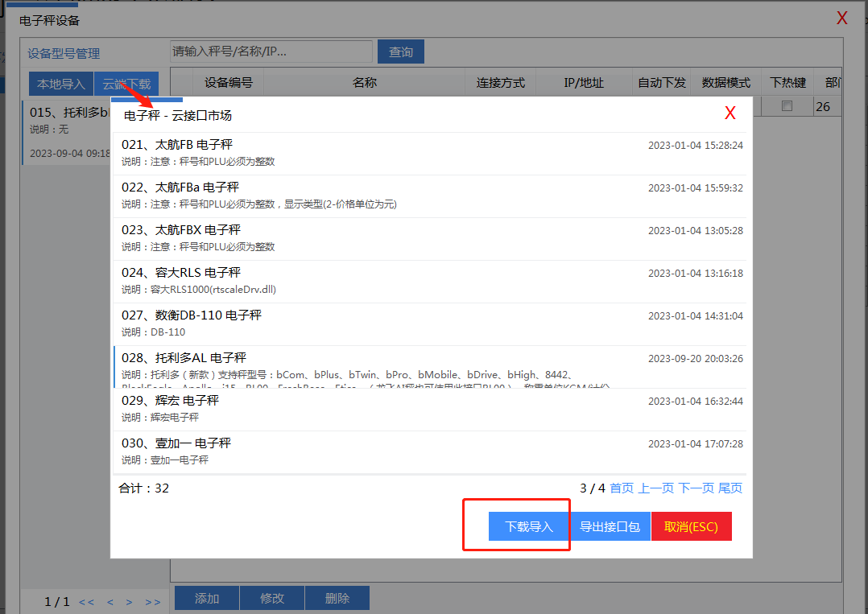Close the 云接口市场 dialog
Image resolution: width=868 pixels, height=614 pixels.
730,113
